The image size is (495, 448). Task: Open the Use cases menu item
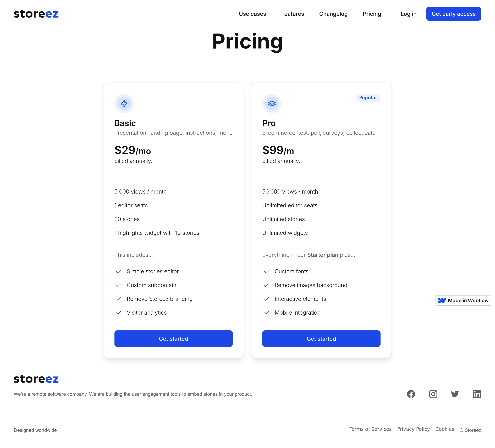[252, 14]
